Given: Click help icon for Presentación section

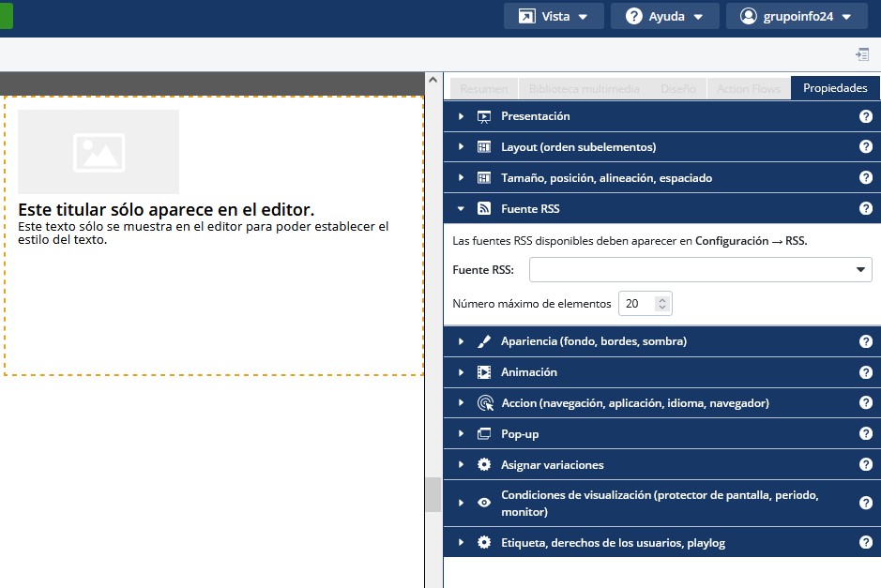Looking at the screenshot, I should click(866, 116).
